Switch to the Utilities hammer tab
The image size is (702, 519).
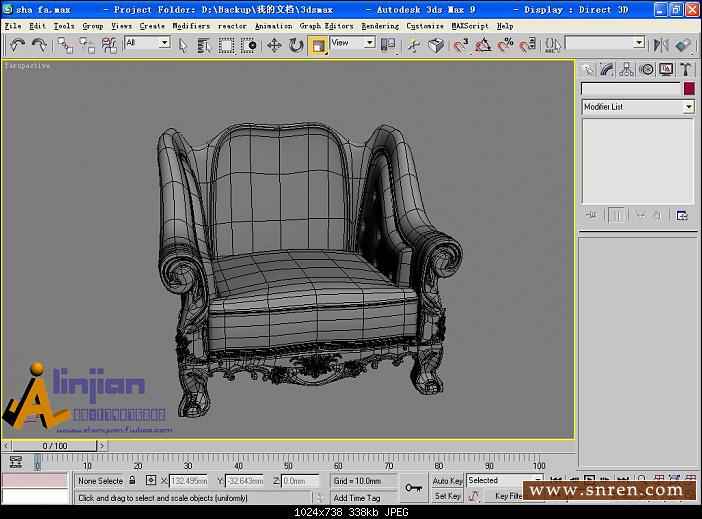tap(685, 69)
